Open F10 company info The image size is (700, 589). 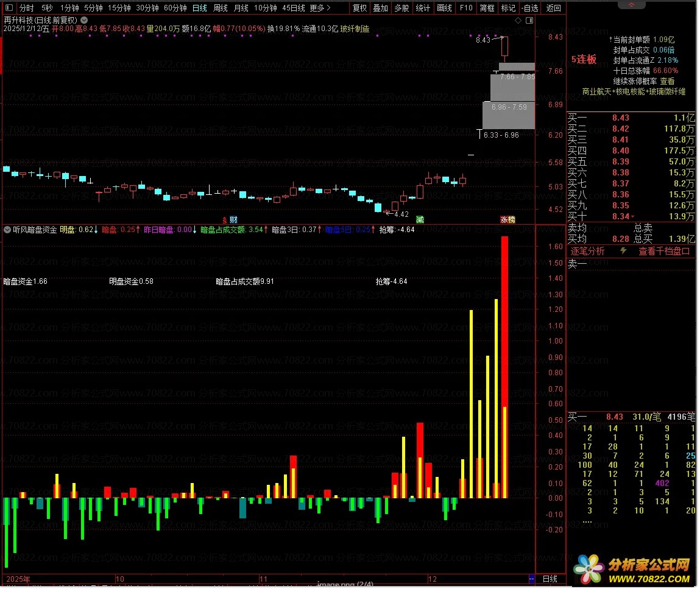tap(466, 7)
